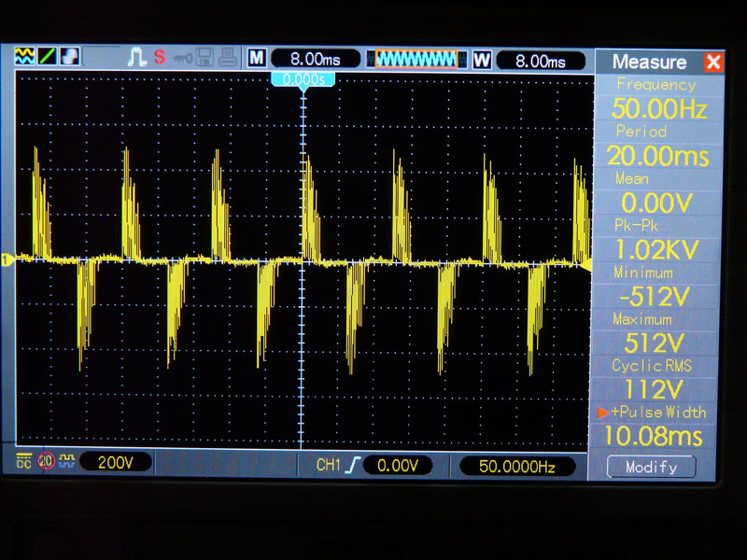Click the waveform memory position bar
The height and width of the screenshot is (560, 747).
tap(416, 60)
